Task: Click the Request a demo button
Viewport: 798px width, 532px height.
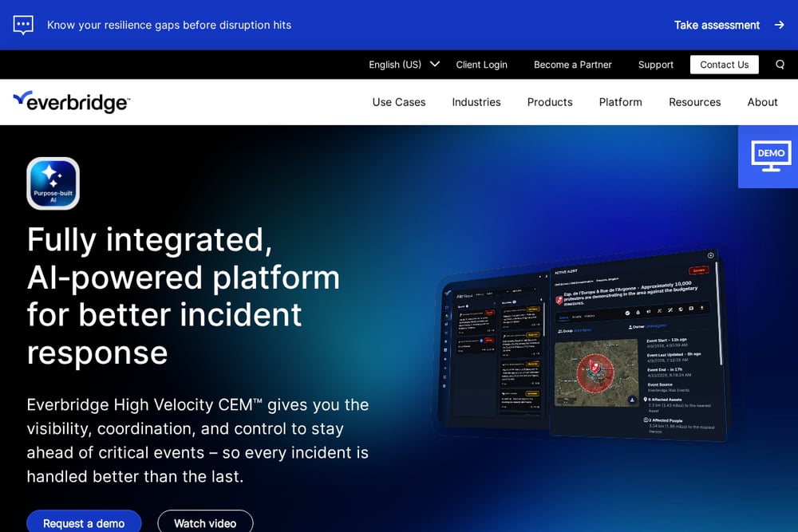Action: (x=84, y=522)
